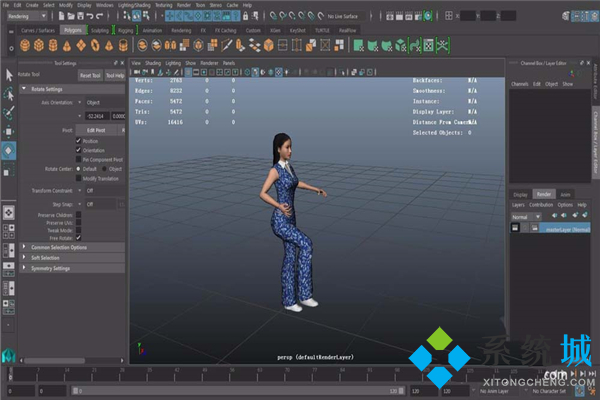Open the Rendering menu set dropdown
Image resolution: width=600 pixels, height=400 pixels.
tap(27, 16)
